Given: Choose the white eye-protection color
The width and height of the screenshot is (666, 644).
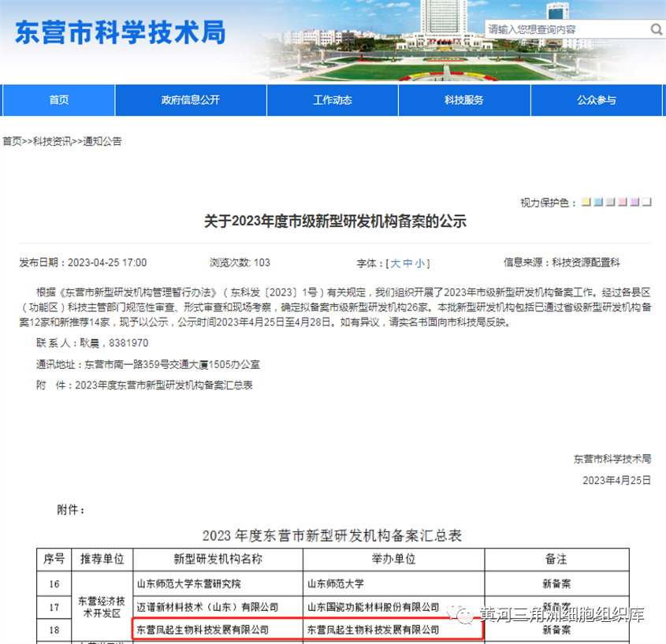Looking at the screenshot, I should [647, 202].
